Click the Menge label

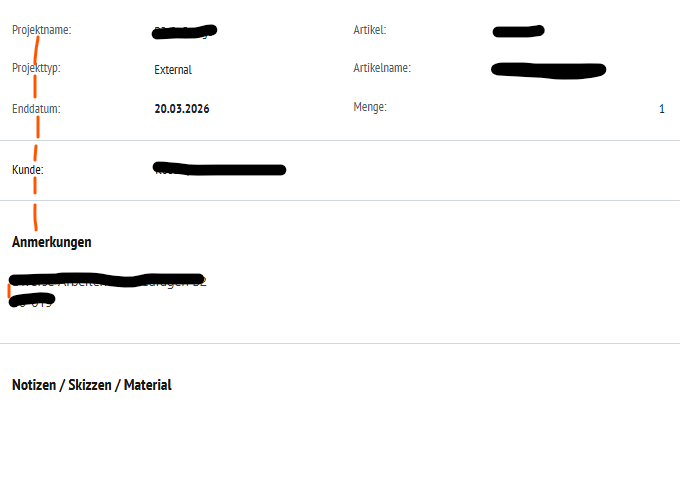coord(370,107)
